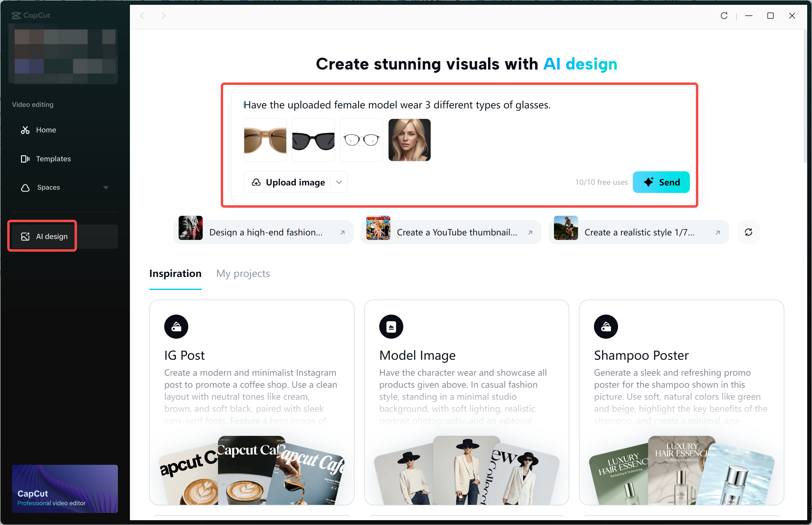Image resolution: width=812 pixels, height=525 pixels.
Task: Click the reload icon in title bar
Action: click(x=724, y=16)
